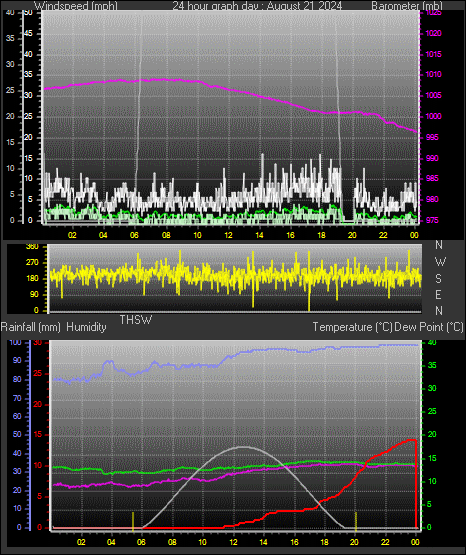
Task: Click the sunset yellow marker in lower graph
Action: 356,521
